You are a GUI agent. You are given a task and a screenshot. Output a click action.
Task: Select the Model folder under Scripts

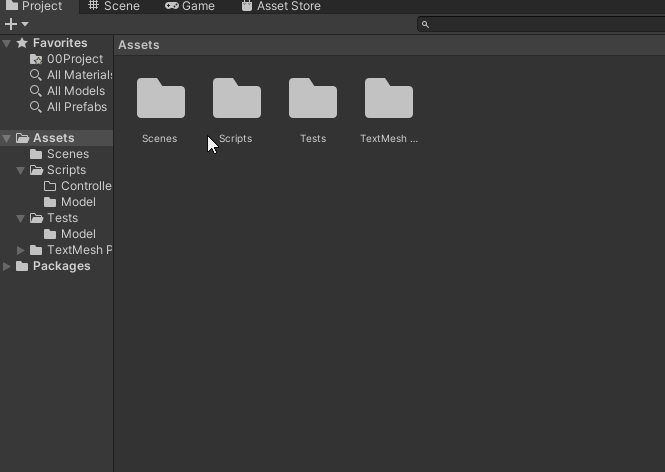click(56, 202)
